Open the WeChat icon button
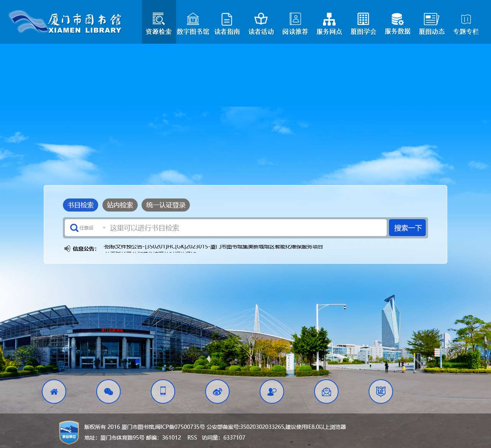Image resolution: width=491 pixels, height=448 pixels. coord(109,392)
